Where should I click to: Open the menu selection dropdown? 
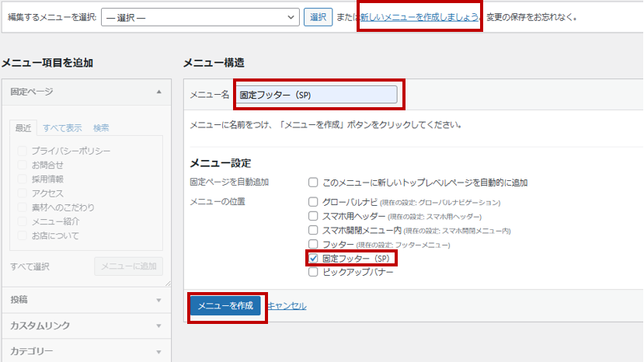[x=200, y=17]
